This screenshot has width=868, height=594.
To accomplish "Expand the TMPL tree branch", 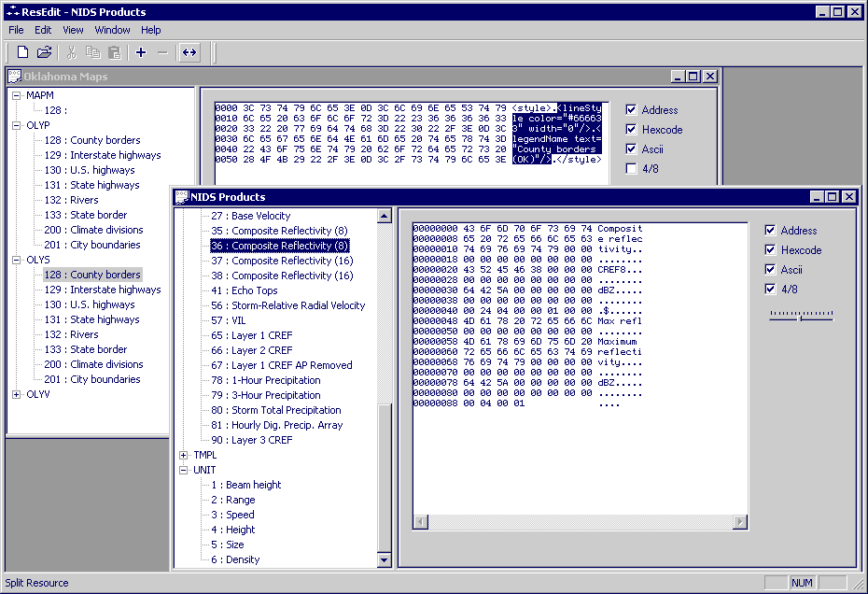I will pyautogui.click(x=185, y=455).
